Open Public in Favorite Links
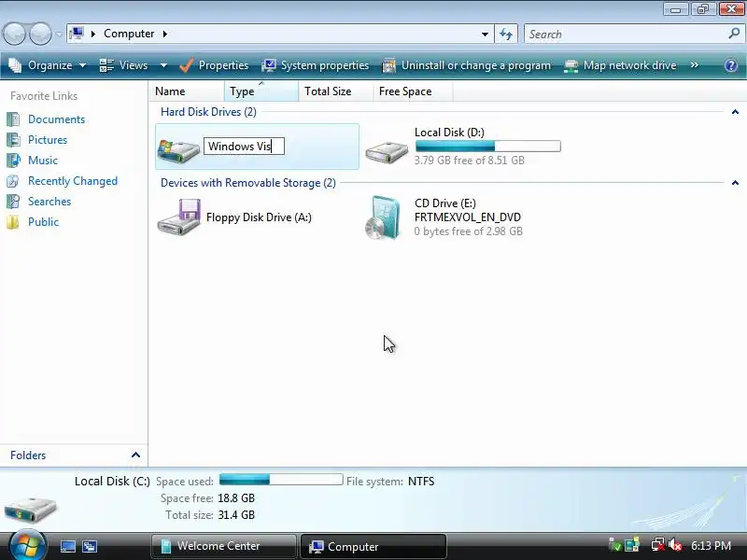This screenshot has height=560, width=747. pos(43,222)
